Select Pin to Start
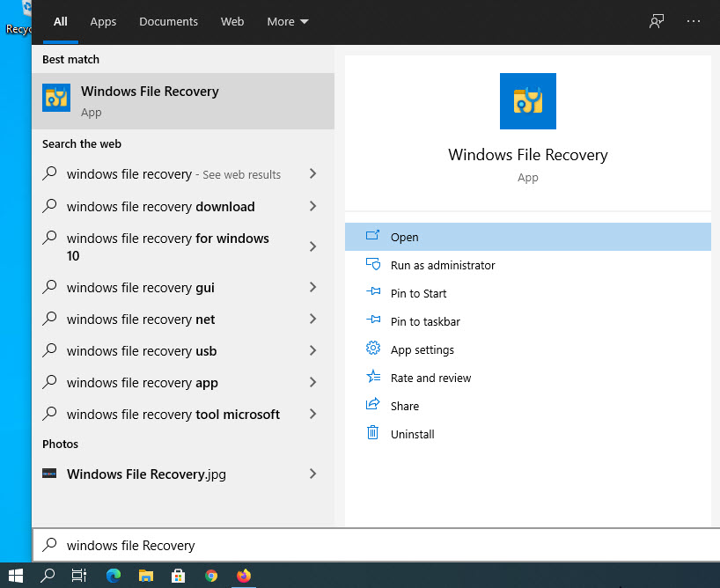720x588 pixels. tap(527, 293)
